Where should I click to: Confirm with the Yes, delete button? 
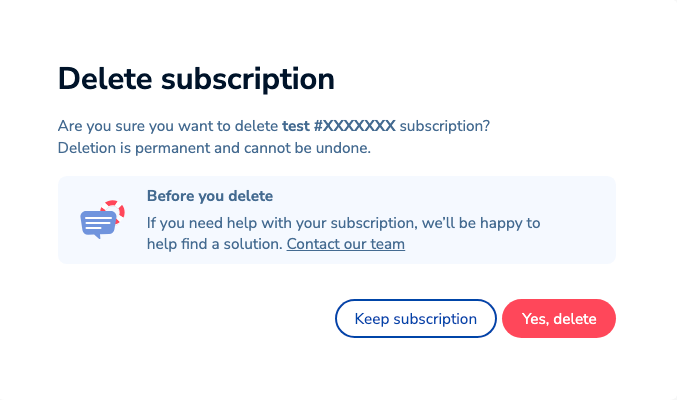tap(558, 319)
